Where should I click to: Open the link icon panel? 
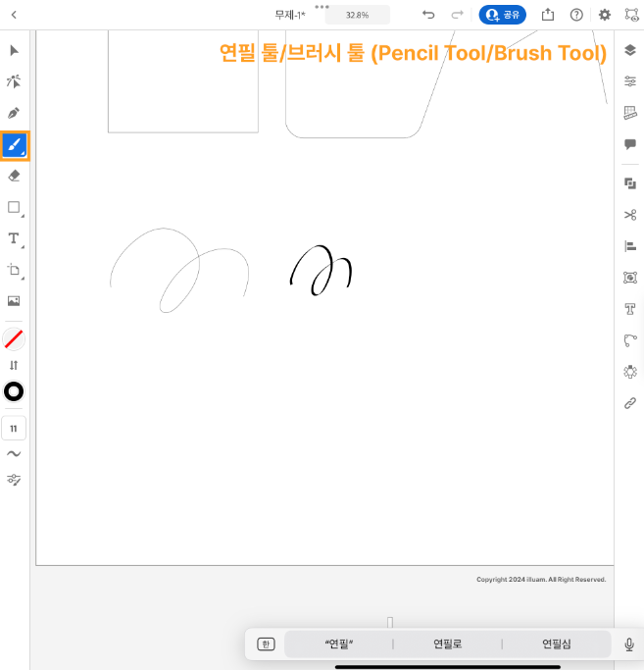[x=630, y=403]
